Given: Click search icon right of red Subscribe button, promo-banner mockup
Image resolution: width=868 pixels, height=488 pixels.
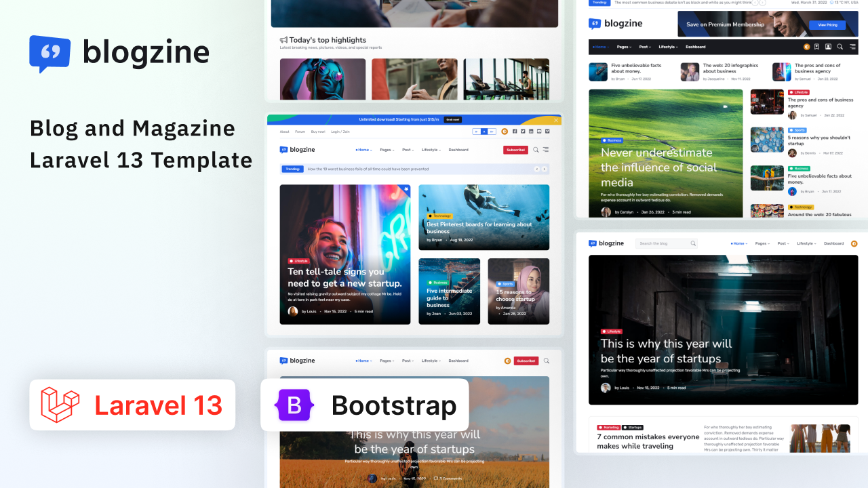Looking at the screenshot, I should click(536, 150).
